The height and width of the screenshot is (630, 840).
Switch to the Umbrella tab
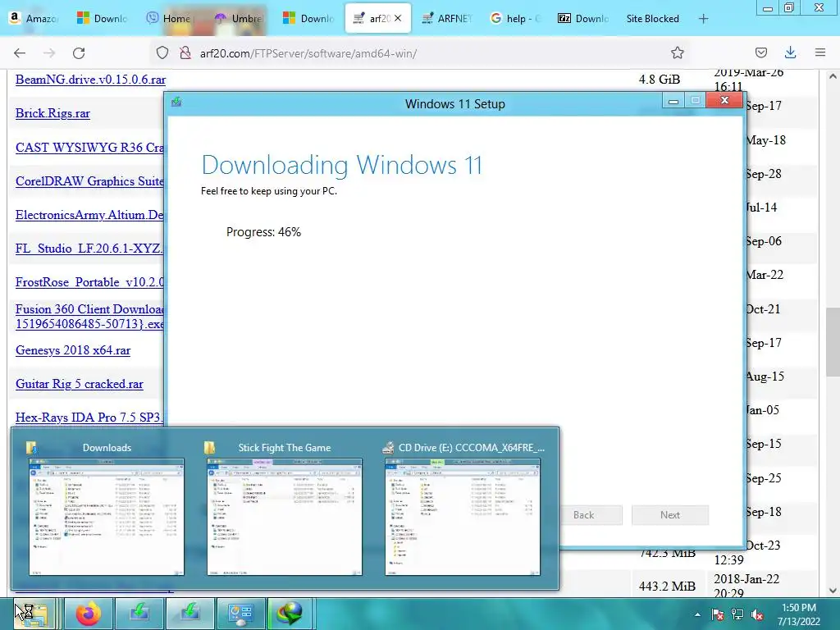click(239, 18)
